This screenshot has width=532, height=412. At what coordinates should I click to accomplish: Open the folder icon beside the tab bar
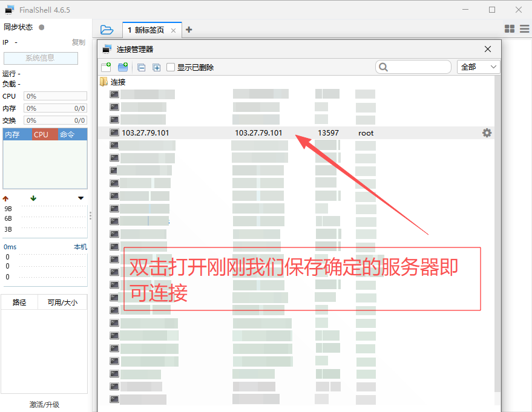[107, 30]
